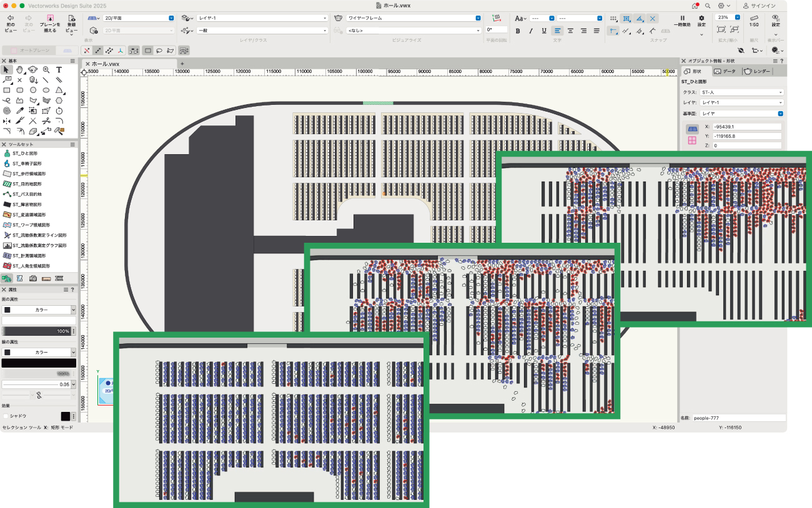The height and width of the screenshot is (508, 812).
Task: Click the 名前 field containing people-777
Action: (x=738, y=418)
